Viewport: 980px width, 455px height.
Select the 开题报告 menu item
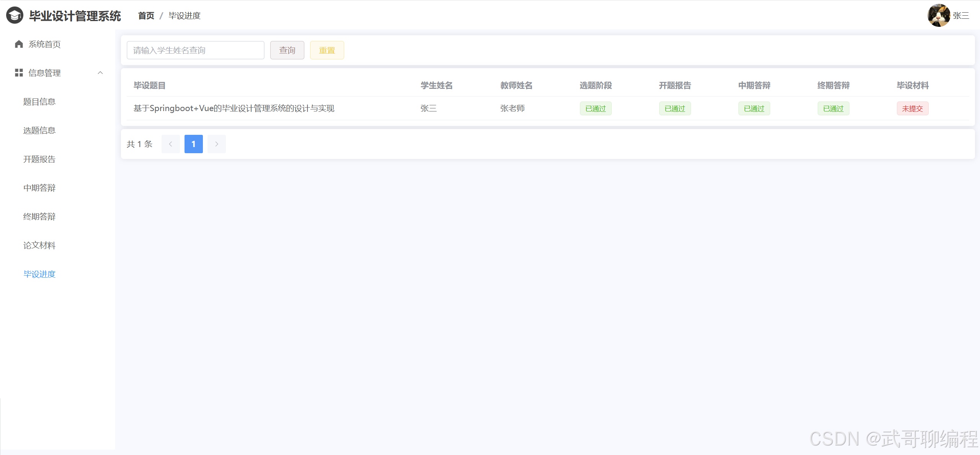[x=39, y=159]
